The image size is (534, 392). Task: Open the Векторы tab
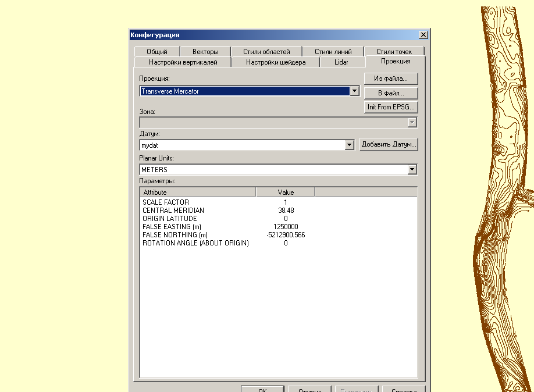(205, 52)
